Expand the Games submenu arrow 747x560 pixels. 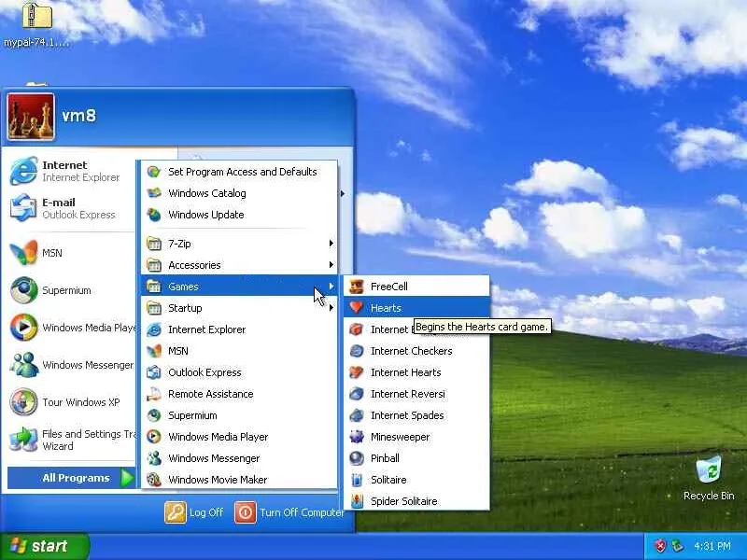click(x=331, y=287)
